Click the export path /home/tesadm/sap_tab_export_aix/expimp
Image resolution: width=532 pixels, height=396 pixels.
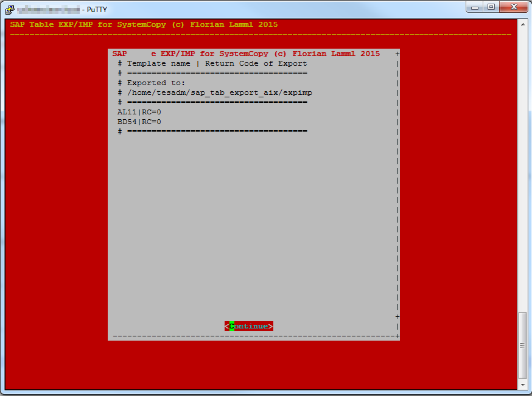tap(220, 93)
